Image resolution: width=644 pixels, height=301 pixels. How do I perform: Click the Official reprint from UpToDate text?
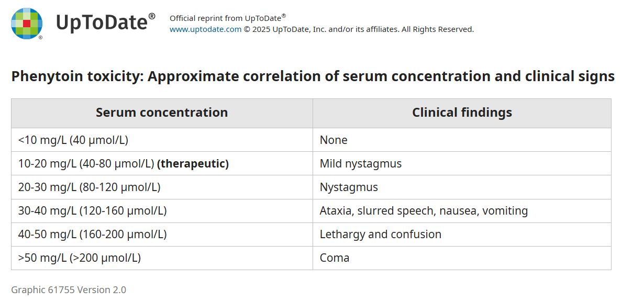227,18
